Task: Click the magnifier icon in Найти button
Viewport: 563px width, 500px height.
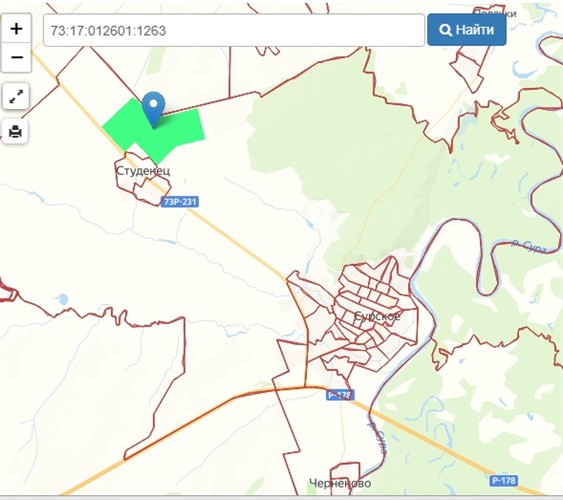Action: point(445,30)
